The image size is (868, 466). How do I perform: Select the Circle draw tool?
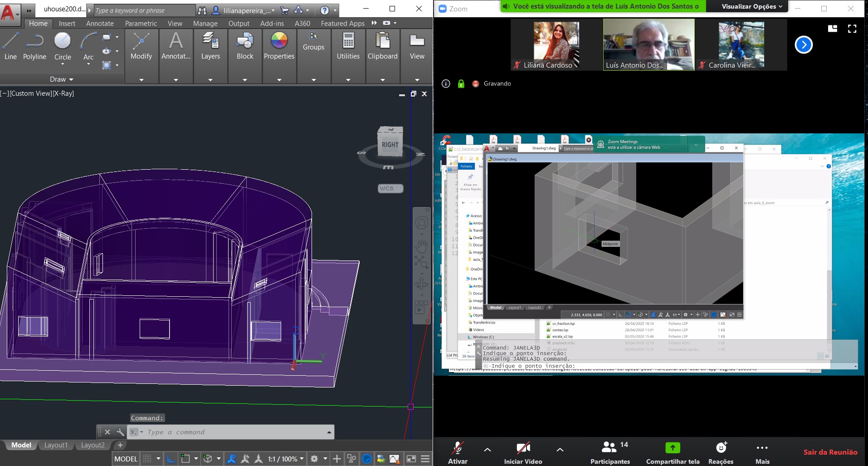(63, 47)
